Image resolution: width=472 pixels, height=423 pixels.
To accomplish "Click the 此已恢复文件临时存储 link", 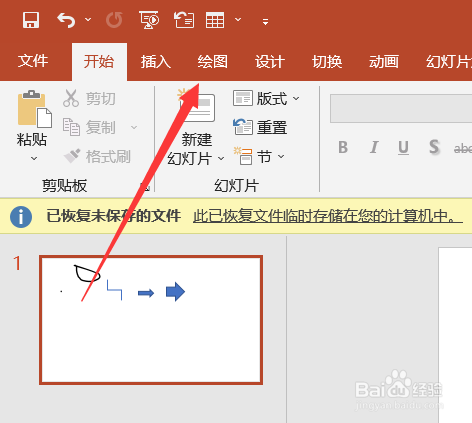I will click(328, 216).
